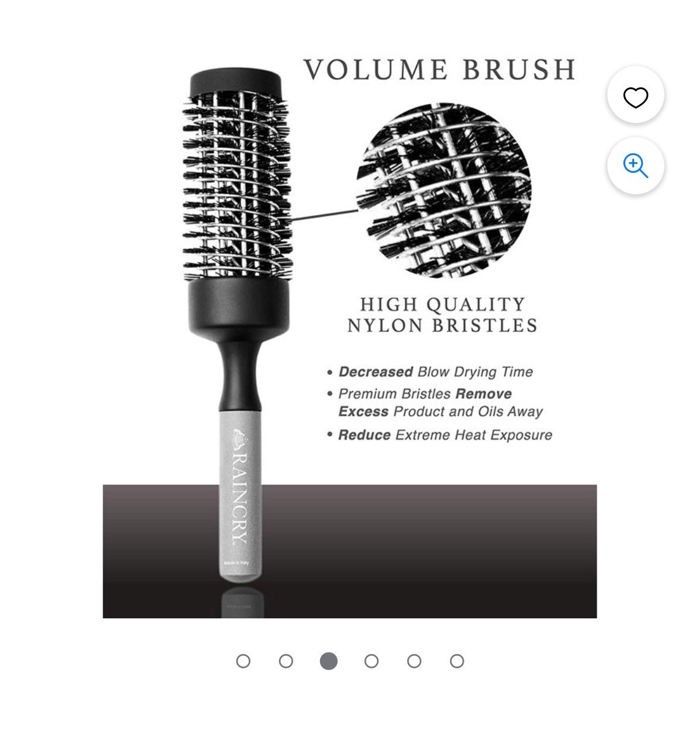Go to first carousel image dot

pyautogui.click(x=243, y=661)
